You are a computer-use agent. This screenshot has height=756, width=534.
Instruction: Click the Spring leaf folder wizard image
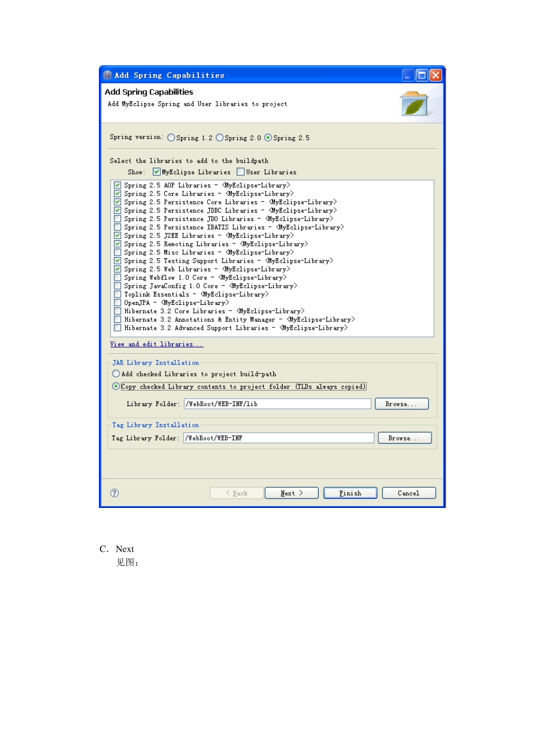(x=415, y=103)
